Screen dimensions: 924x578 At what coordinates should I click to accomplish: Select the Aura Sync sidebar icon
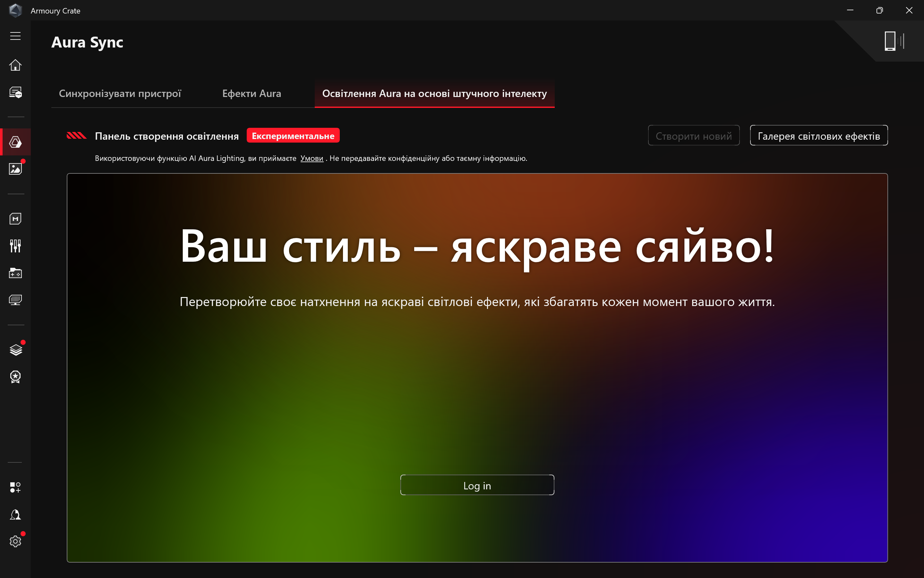pyautogui.click(x=15, y=142)
